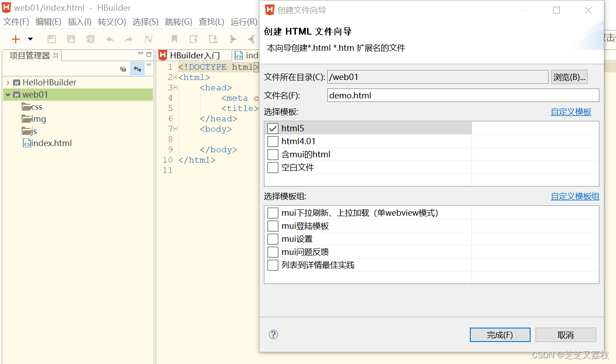The width and height of the screenshot is (616, 364).
Task: Check the 列表到详情最佳实践 checkbox
Action: click(x=273, y=265)
